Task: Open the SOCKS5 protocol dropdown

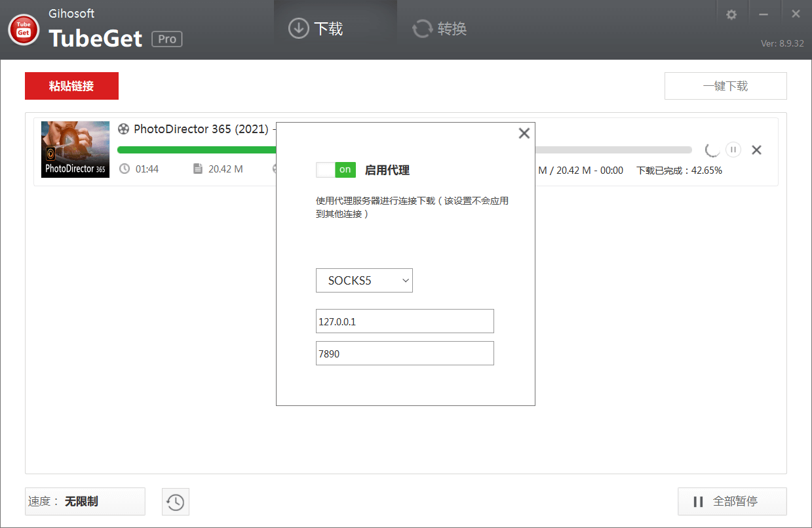Action: 364,280
